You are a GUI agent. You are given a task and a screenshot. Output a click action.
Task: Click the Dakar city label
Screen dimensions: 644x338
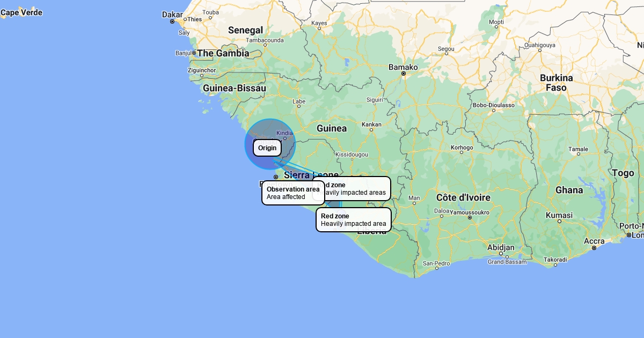[x=172, y=14]
